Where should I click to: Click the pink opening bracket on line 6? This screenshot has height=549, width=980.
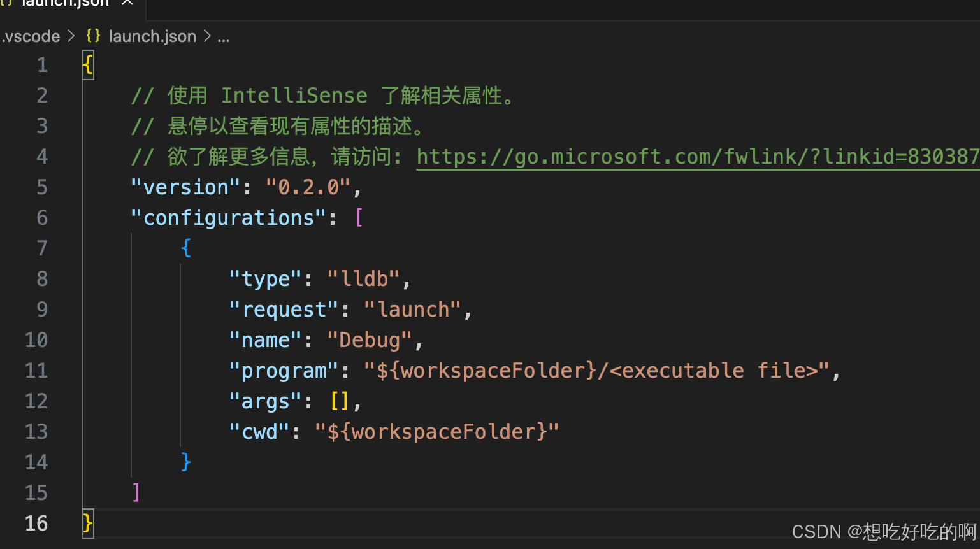(x=359, y=218)
